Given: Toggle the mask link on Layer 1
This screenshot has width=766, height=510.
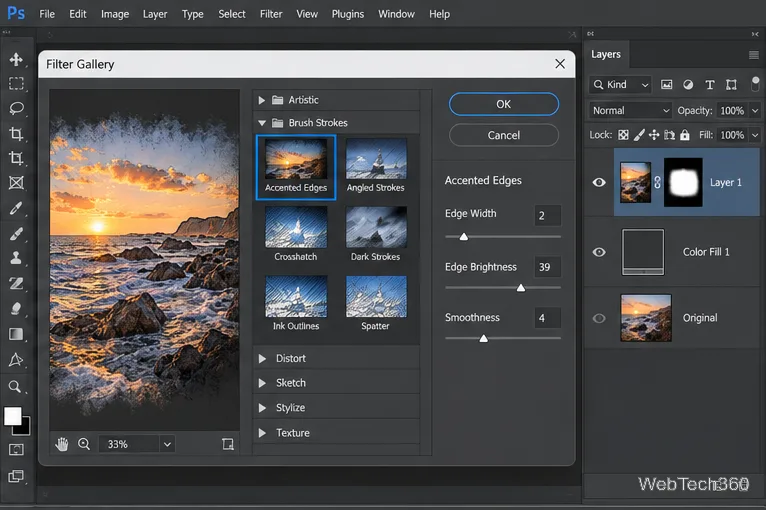Looking at the screenshot, I should 658,183.
